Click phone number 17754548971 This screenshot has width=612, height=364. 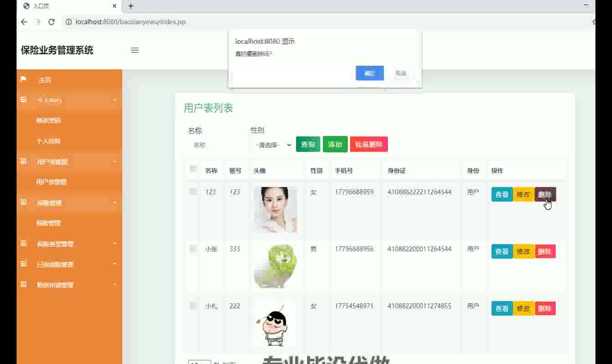pos(354,306)
